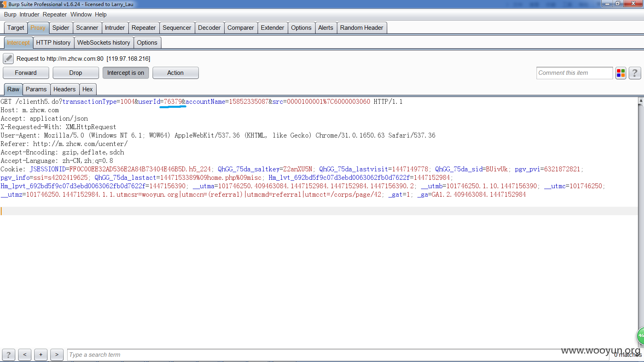The image size is (644, 362).
Task: Click the search help question mark button
Action: (x=8, y=355)
